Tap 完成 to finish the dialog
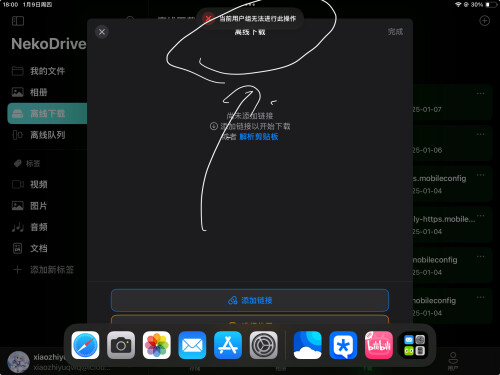 [395, 32]
